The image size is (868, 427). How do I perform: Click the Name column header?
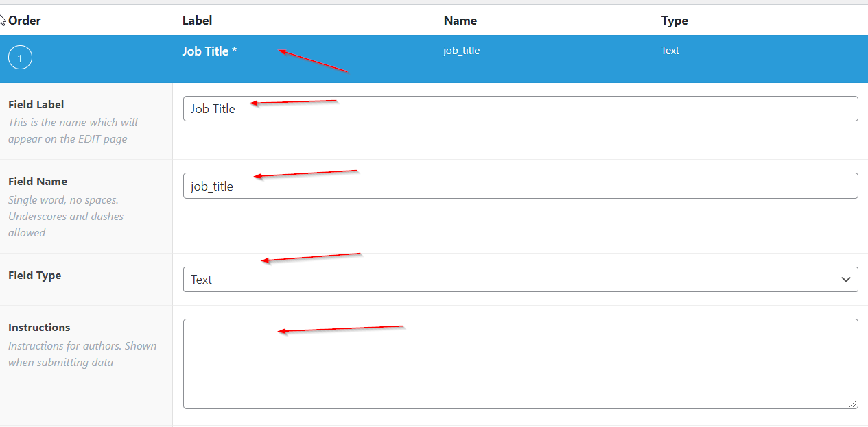point(460,21)
